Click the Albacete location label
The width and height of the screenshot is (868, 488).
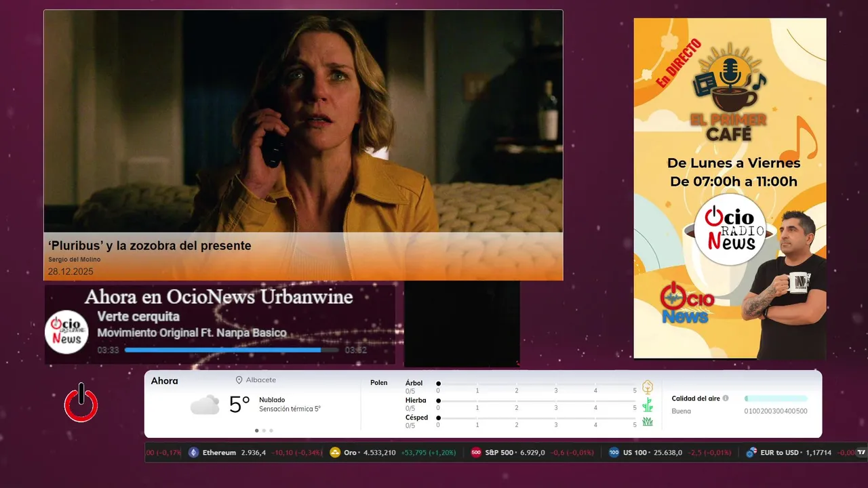(260, 380)
